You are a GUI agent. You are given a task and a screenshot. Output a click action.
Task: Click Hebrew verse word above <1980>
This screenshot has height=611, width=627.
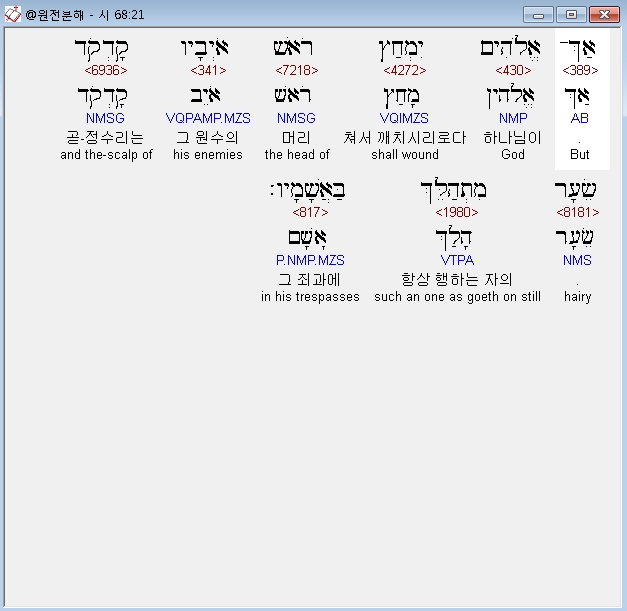pyautogui.click(x=454, y=191)
